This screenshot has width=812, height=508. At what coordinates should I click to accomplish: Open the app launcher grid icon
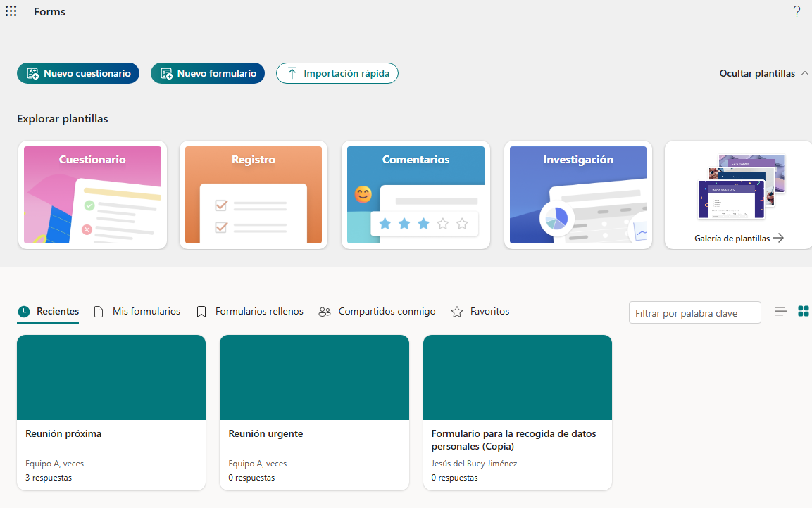(11, 11)
